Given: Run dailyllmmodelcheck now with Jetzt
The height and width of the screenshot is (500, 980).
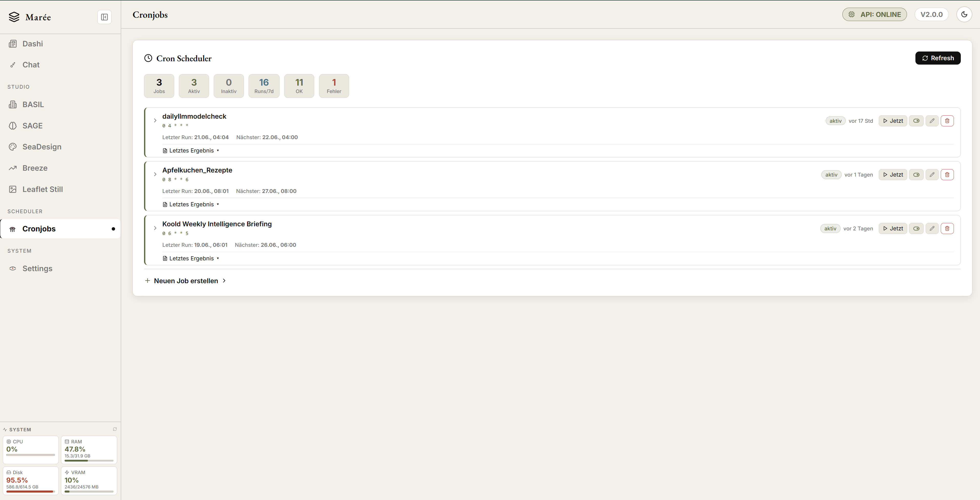Looking at the screenshot, I should pos(893,121).
